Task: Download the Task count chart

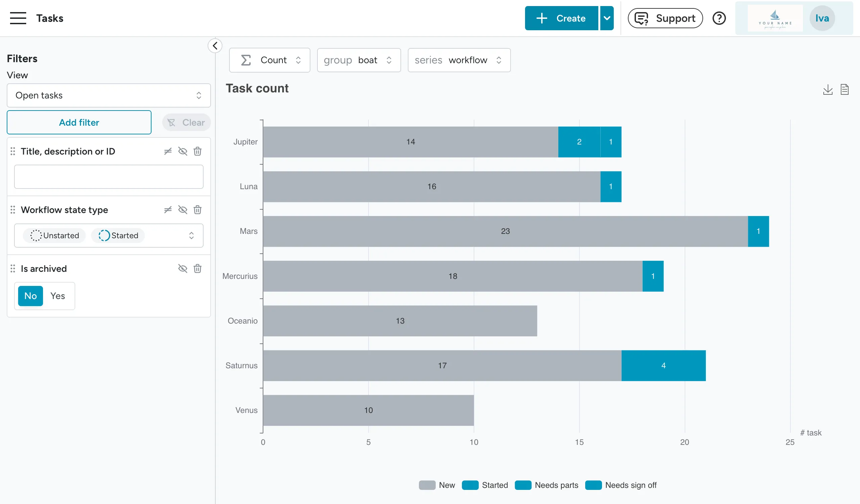Action: (x=827, y=89)
